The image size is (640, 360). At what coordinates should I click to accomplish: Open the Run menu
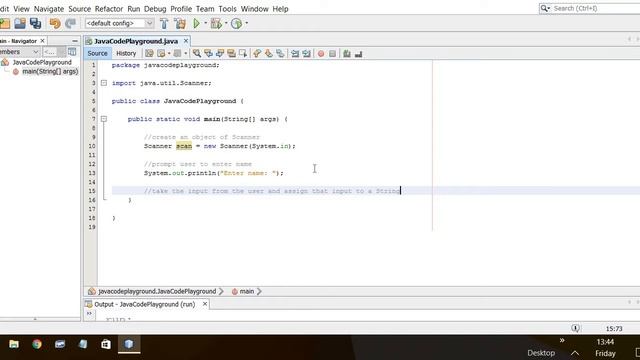pyautogui.click(x=133, y=9)
